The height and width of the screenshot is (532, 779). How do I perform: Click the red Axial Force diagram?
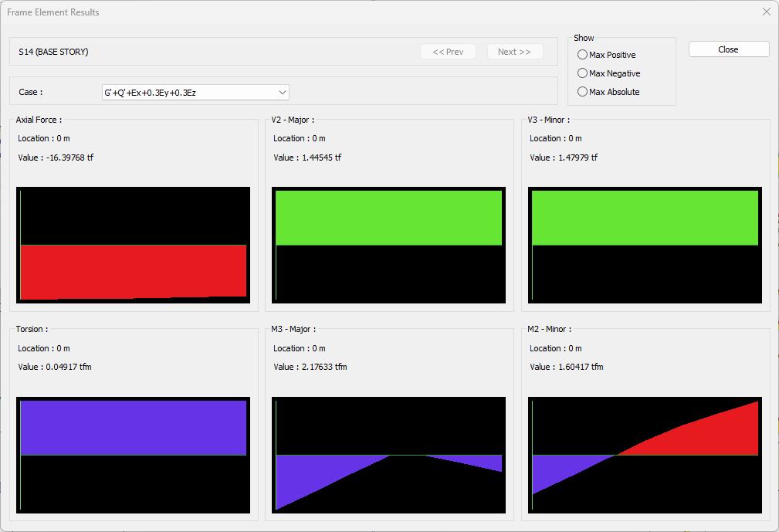click(x=133, y=270)
